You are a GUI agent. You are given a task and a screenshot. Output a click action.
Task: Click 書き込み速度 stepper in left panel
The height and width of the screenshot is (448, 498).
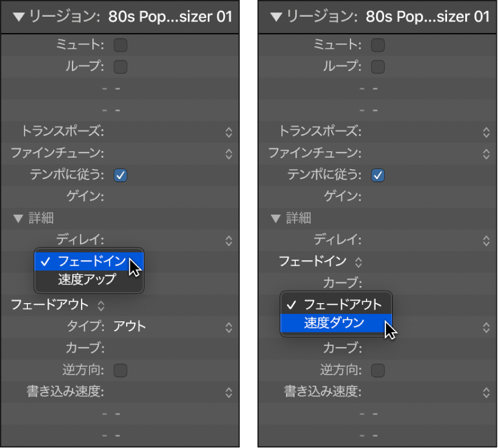point(229,392)
